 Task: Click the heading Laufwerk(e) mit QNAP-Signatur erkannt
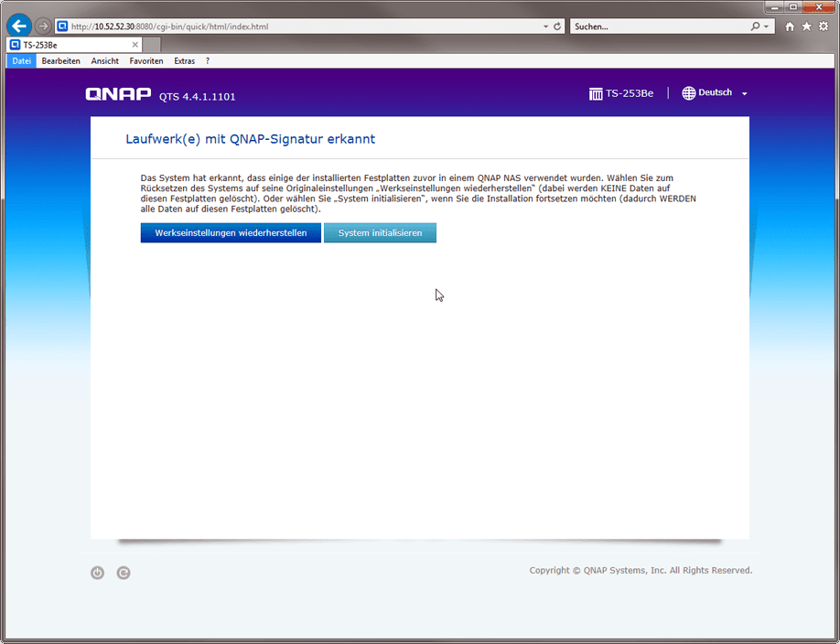coord(250,139)
